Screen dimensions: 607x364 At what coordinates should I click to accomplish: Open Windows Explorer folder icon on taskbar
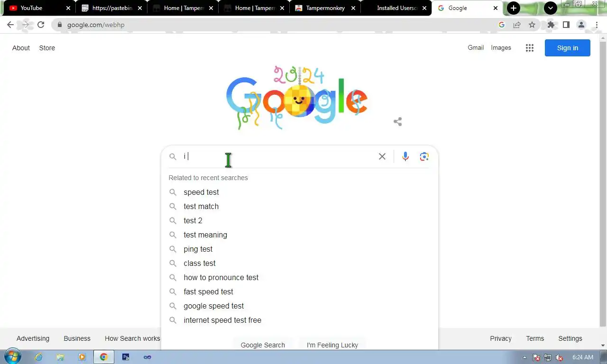60,357
